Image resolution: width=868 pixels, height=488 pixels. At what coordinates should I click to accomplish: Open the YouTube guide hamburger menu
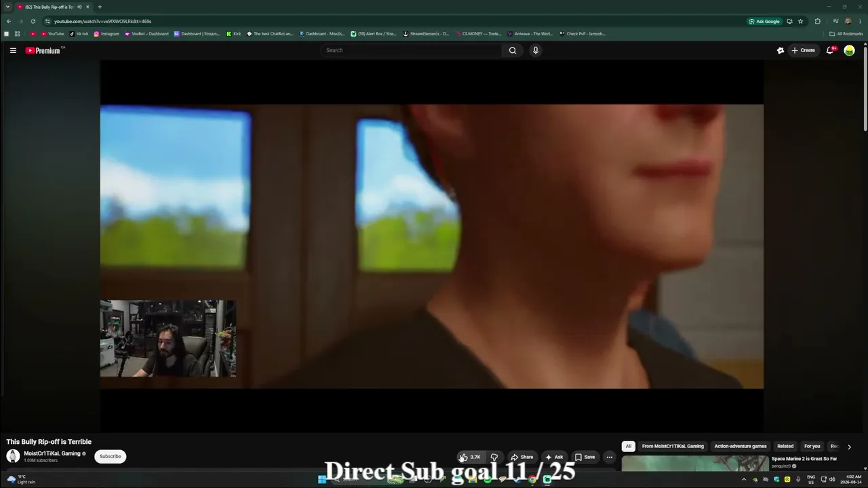13,50
